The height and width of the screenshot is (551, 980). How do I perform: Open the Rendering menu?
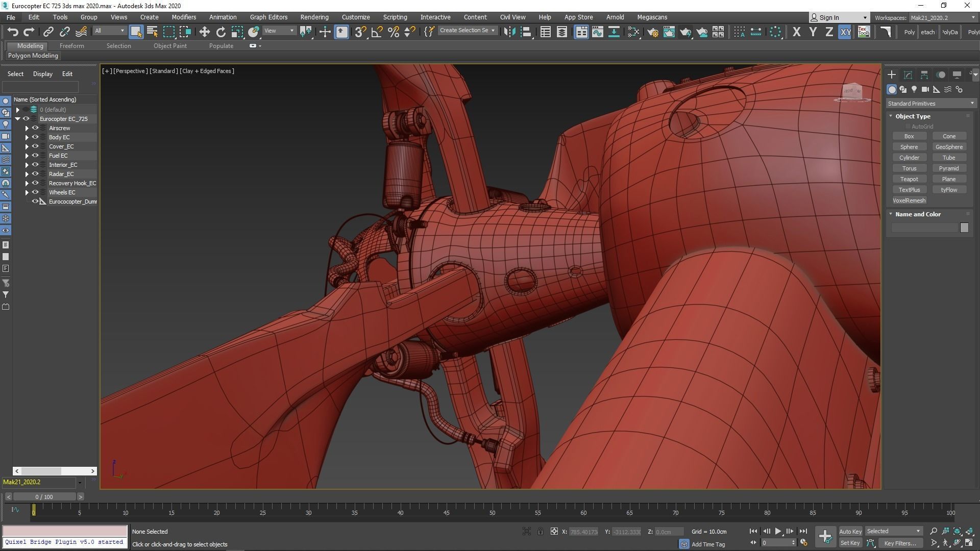pyautogui.click(x=314, y=17)
